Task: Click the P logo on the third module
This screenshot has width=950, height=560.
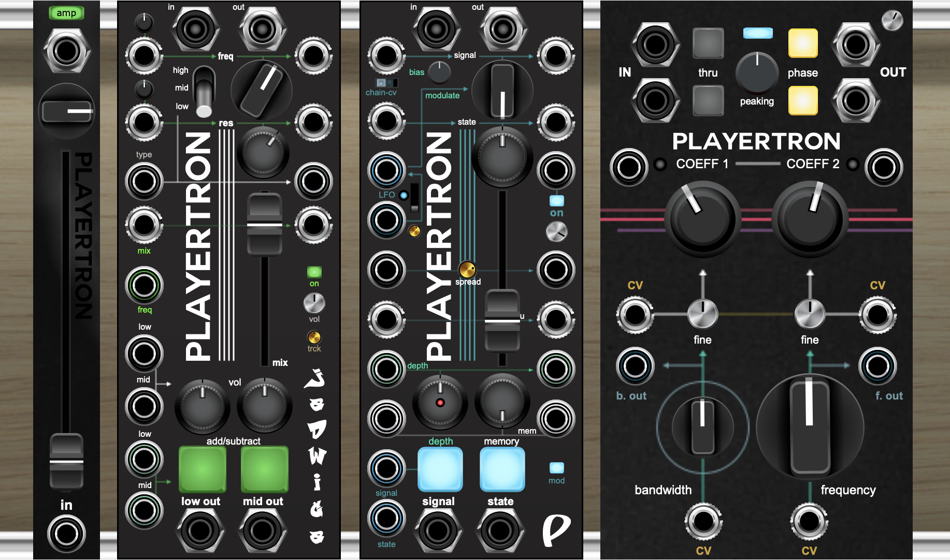Action: click(x=556, y=529)
